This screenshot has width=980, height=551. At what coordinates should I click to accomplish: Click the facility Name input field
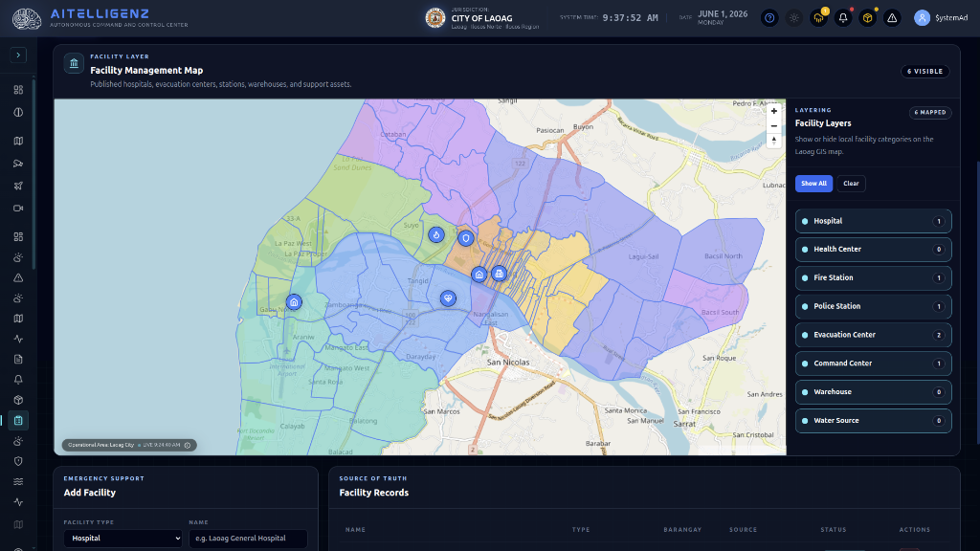(x=248, y=539)
